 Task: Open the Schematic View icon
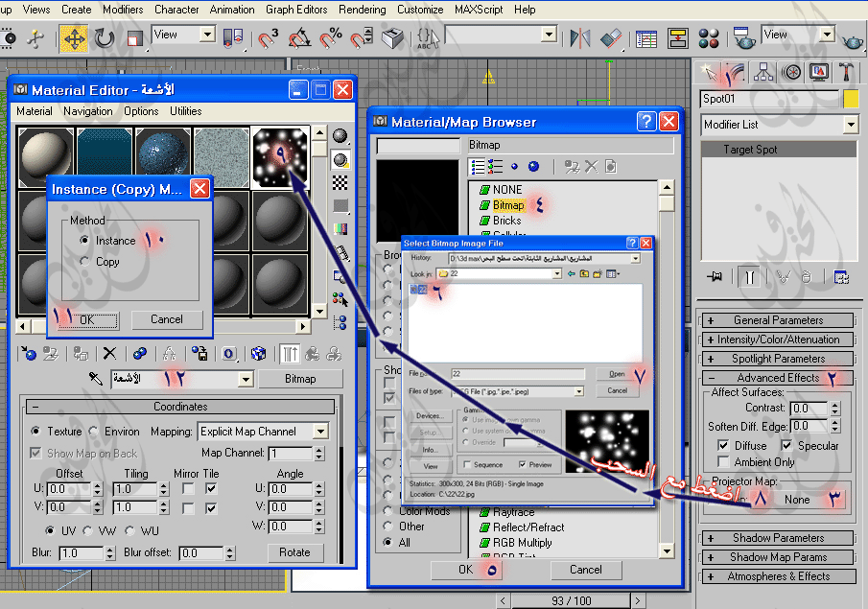[677, 38]
